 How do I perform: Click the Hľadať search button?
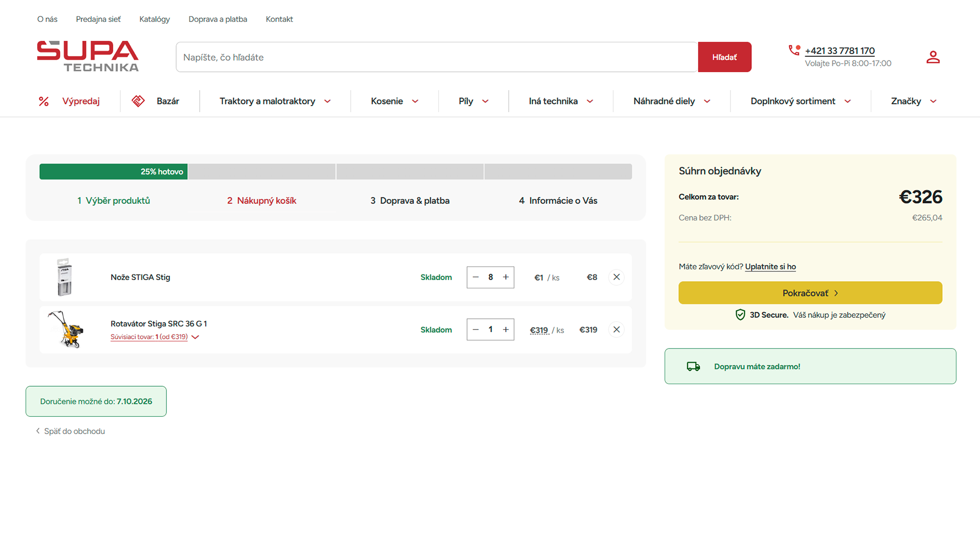coord(725,57)
